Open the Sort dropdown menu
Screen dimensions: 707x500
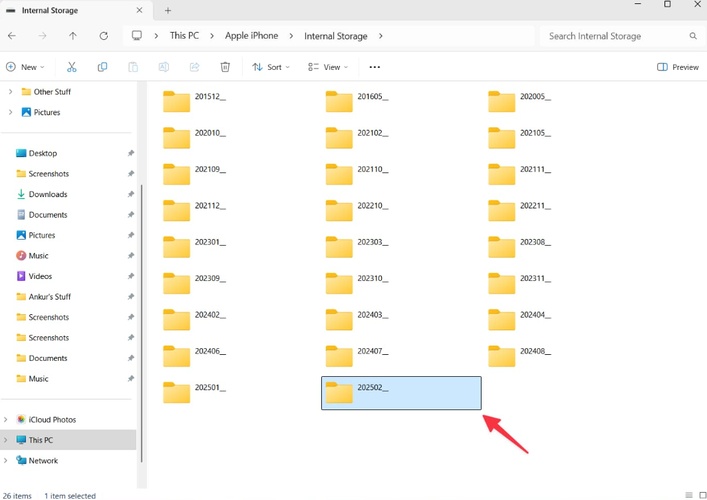pos(271,67)
